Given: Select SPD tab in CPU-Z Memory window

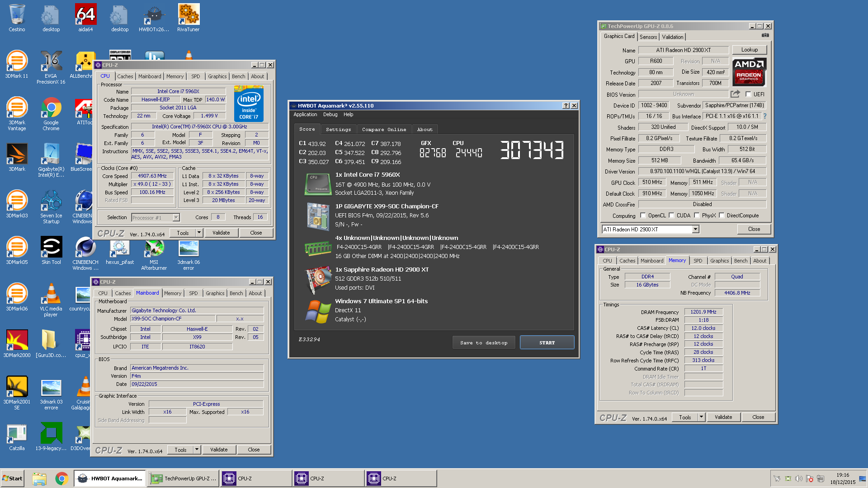Looking at the screenshot, I should tap(698, 261).
